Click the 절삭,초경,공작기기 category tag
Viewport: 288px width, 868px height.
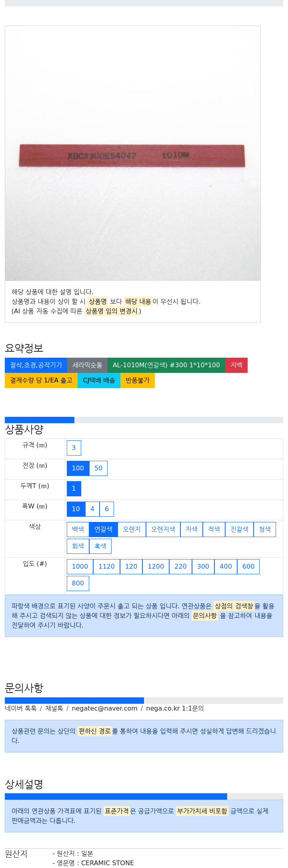click(x=36, y=365)
